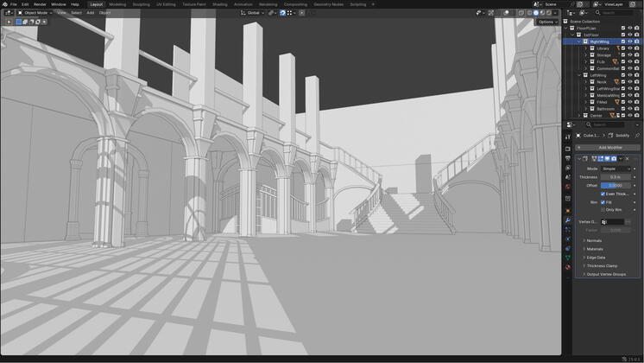Open the World properties tab

point(568,187)
